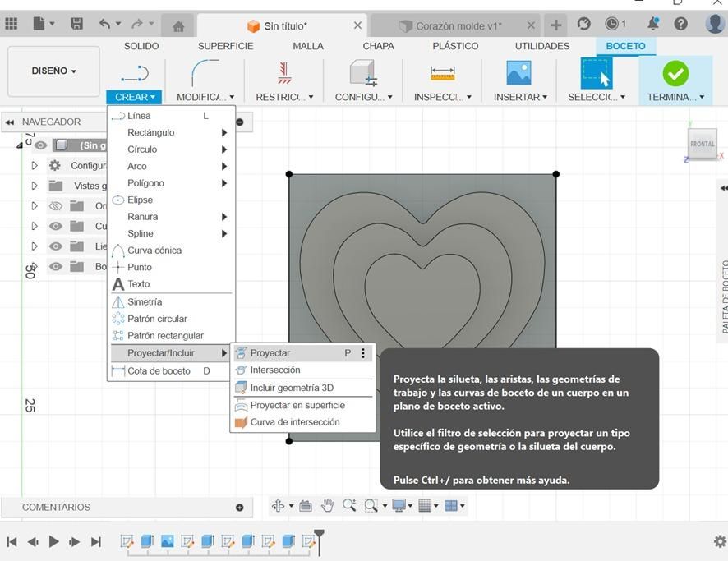
Task: Click the FRONTAL face of view cube
Action: (x=702, y=144)
